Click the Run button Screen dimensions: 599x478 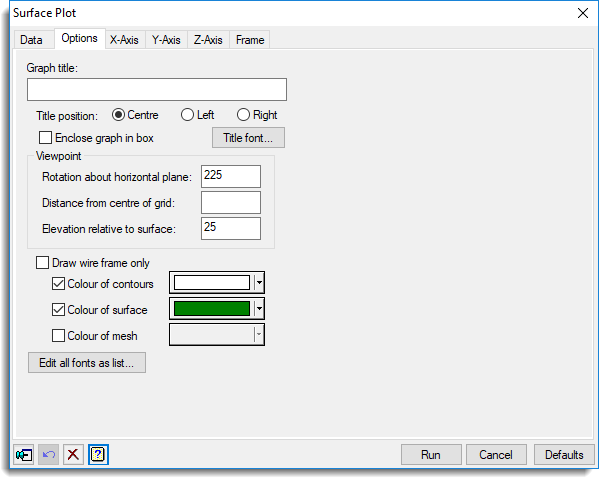pos(431,455)
